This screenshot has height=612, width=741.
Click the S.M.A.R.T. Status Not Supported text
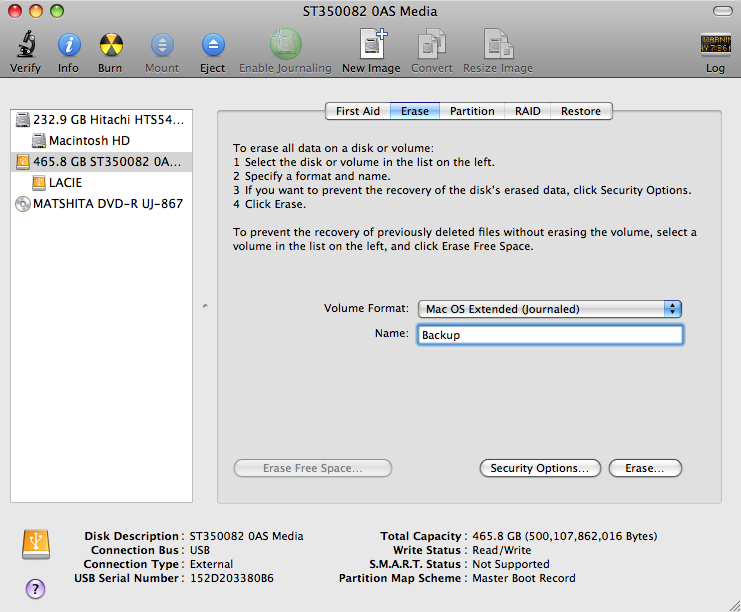[x=511, y=564]
